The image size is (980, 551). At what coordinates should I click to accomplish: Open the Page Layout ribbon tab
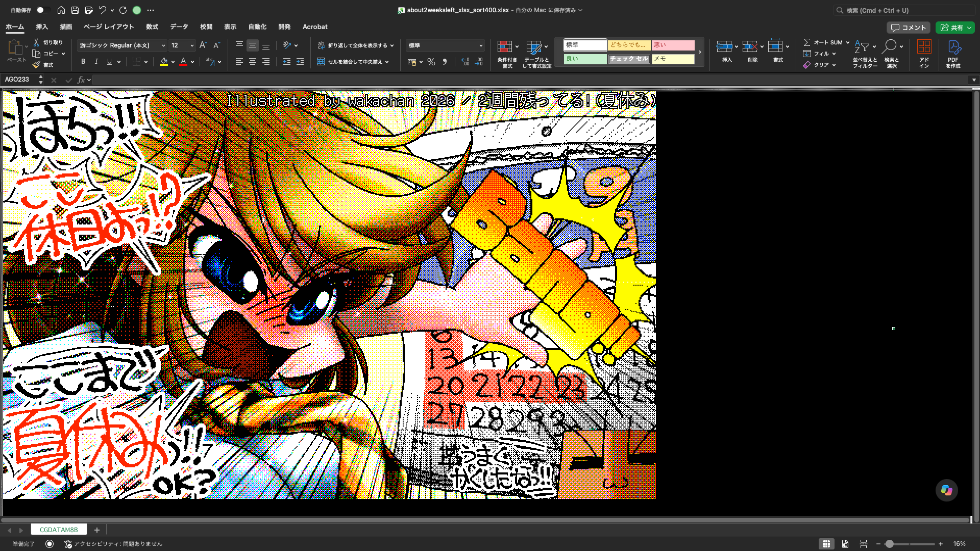109,27
